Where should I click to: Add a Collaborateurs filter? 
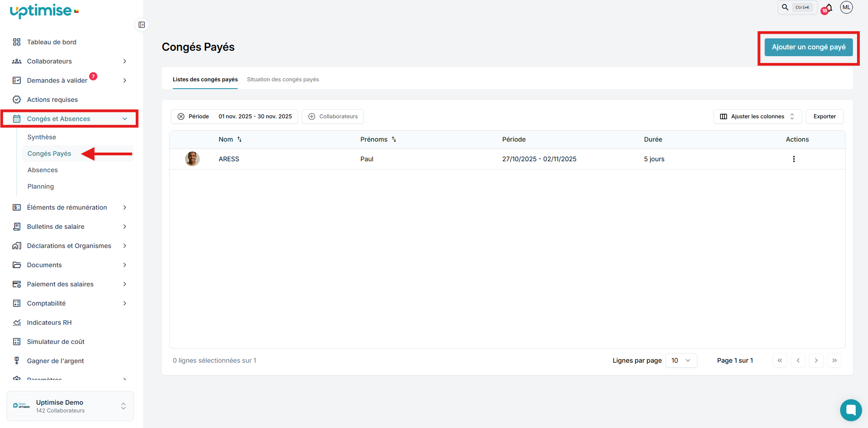click(333, 116)
